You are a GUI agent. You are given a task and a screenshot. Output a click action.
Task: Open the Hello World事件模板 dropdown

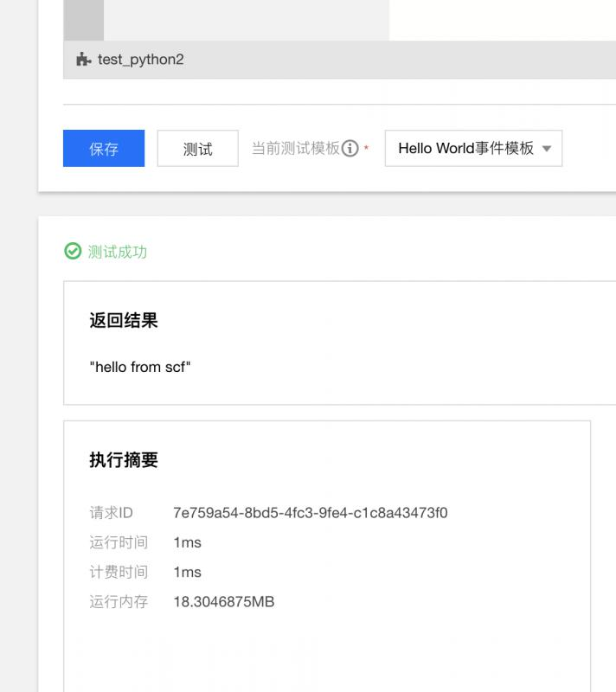click(x=473, y=148)
